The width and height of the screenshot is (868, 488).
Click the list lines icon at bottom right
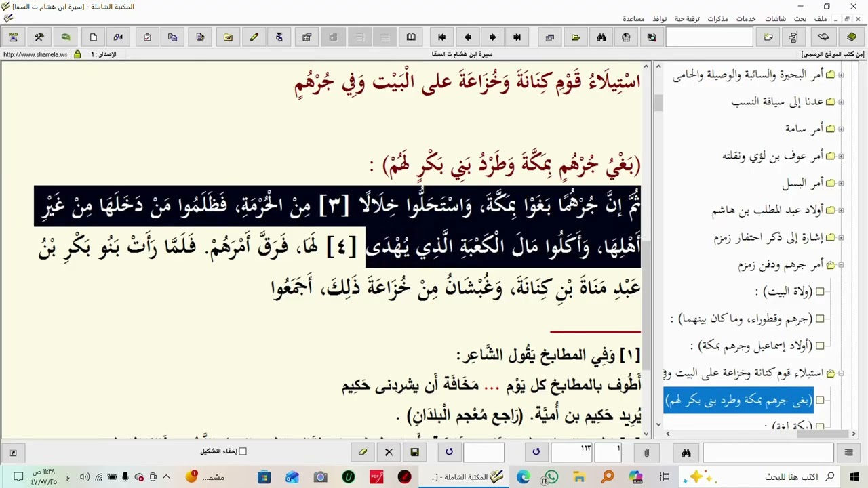click(848, 452)
